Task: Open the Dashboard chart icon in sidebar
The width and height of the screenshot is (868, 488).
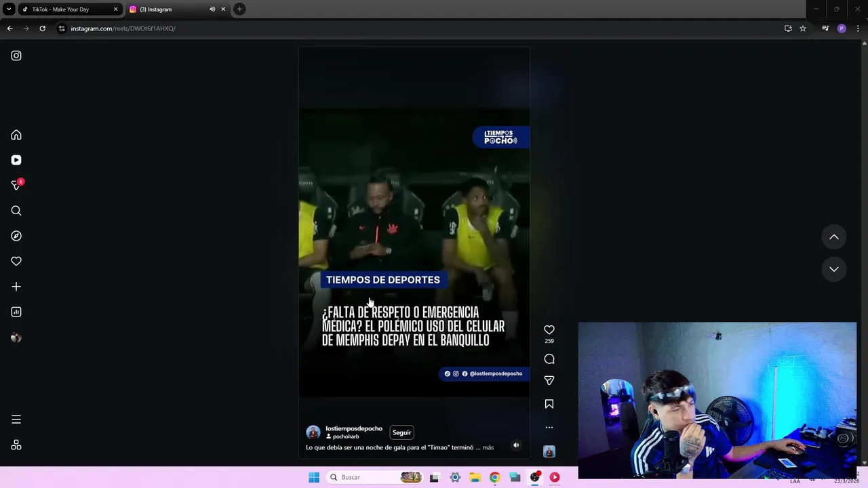Action: 16,312
